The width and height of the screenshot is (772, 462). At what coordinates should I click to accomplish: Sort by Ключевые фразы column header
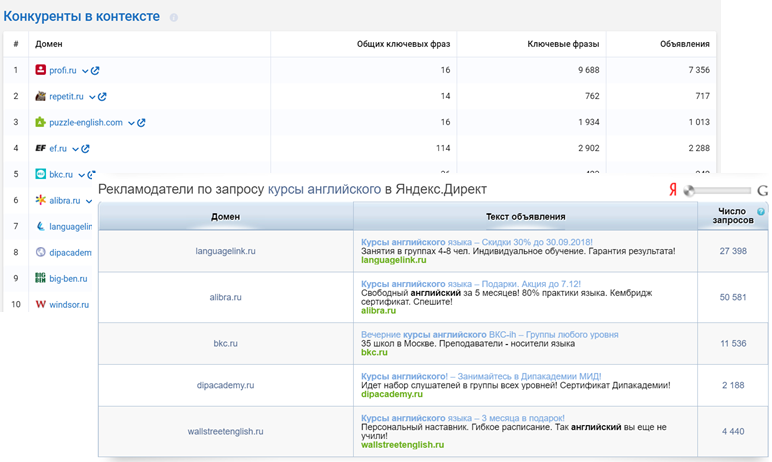point(563,44)
